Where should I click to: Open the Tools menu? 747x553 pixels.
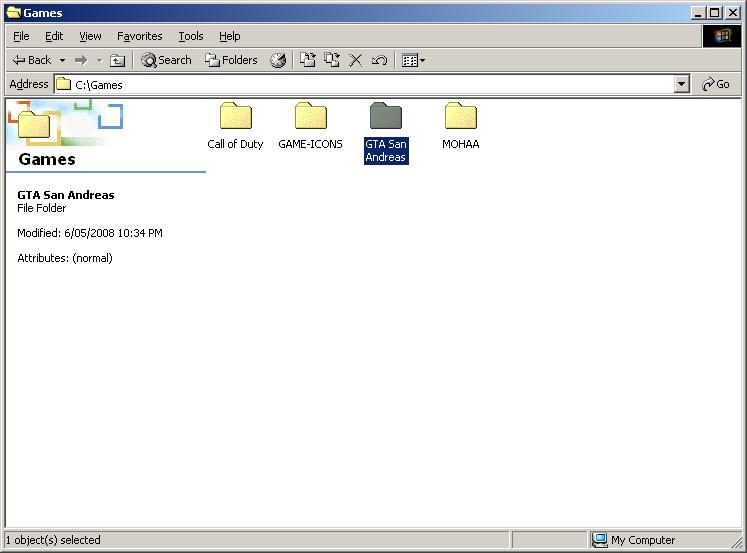click(x=191, y=36)
